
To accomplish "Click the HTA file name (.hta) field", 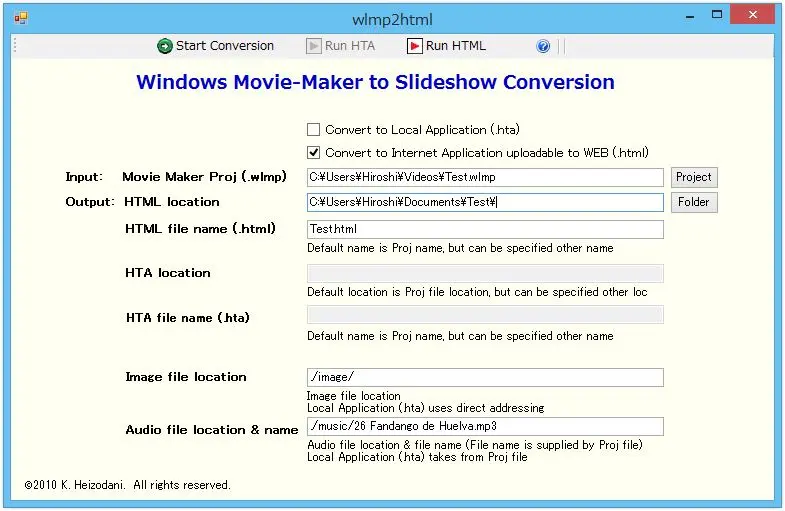I will (485, 315).
